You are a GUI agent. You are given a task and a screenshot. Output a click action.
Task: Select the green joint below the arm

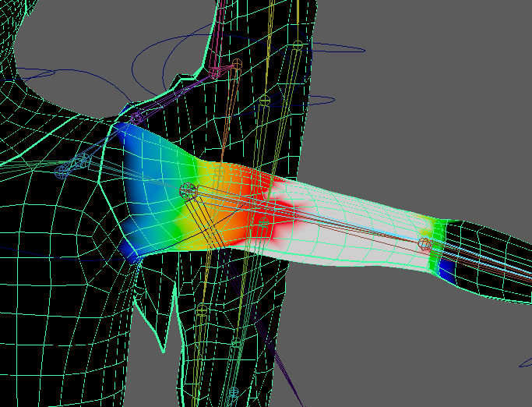click(x=202, y=311)
